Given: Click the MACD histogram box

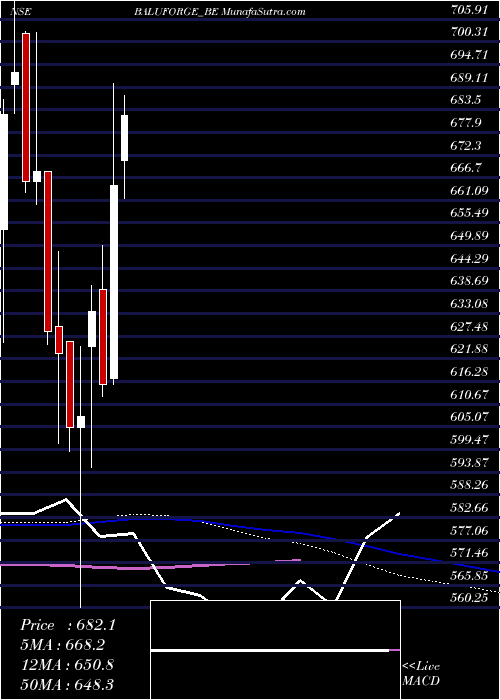Looking at the screenshot, I should (276, 650).
